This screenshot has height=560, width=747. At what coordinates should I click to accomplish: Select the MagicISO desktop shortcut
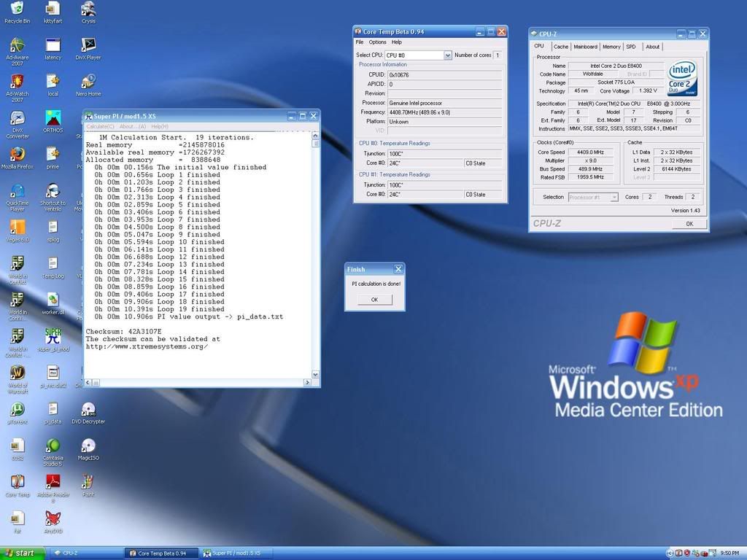[88, 450]
